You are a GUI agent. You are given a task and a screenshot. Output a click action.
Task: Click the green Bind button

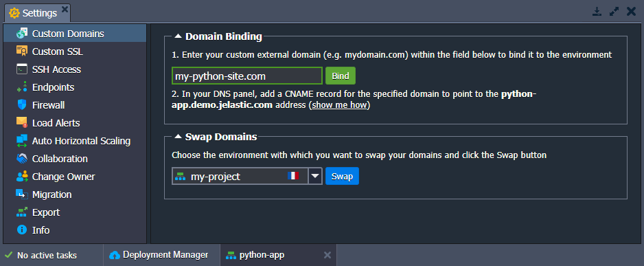tap(341, 76)
